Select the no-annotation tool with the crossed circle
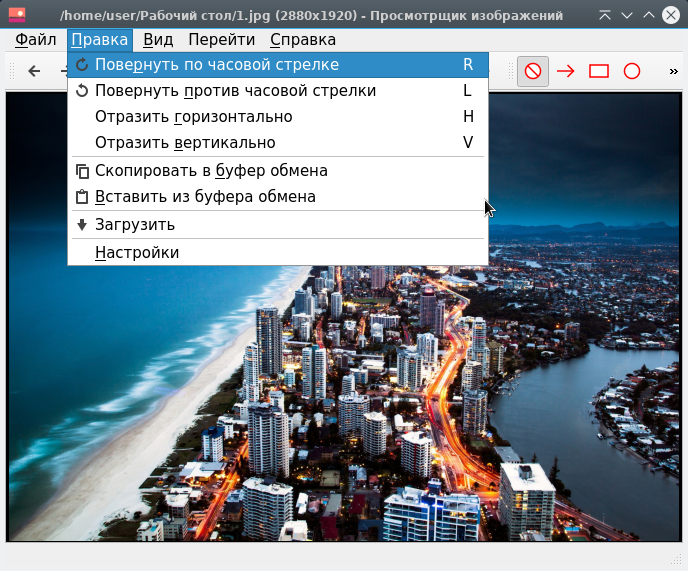The image size is (688, 571). 533,71
